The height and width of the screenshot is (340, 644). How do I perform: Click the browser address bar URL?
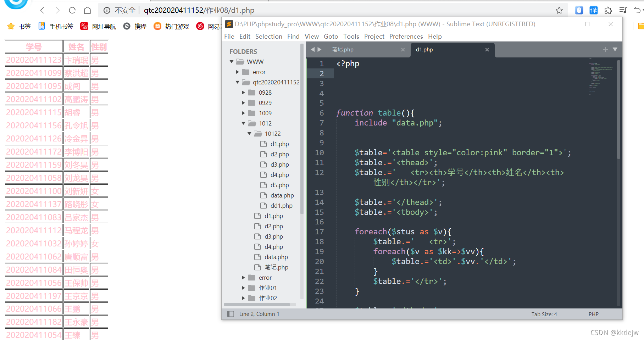(199, 10)
